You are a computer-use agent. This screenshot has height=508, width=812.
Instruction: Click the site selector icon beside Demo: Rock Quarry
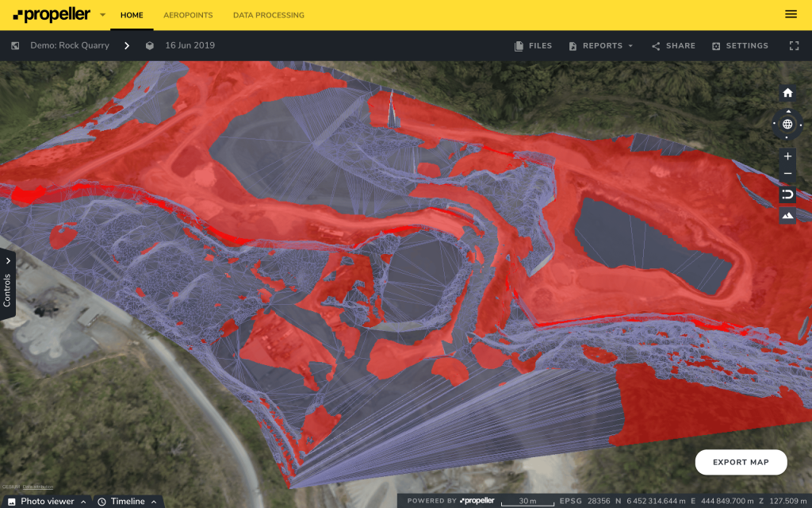[x=15, y=46]
